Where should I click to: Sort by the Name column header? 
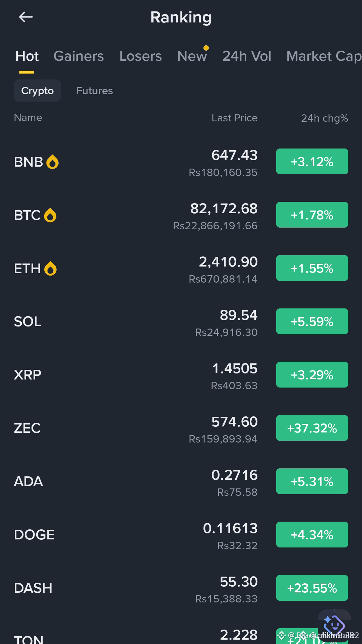28,118
